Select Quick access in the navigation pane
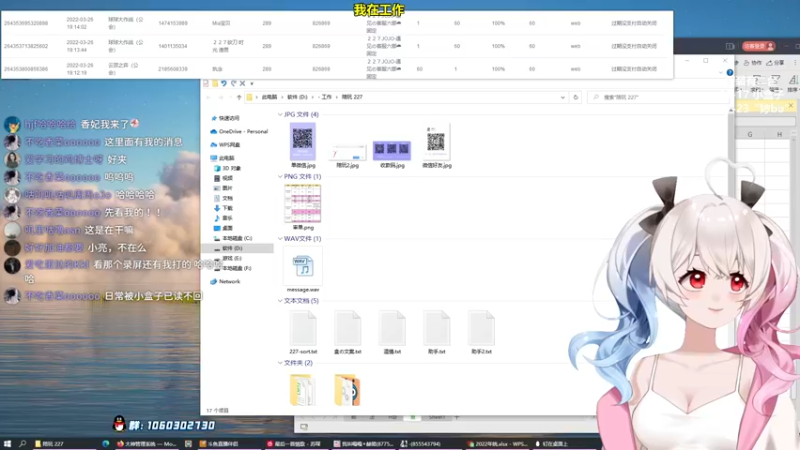Image resolution: width=800 pixels, height=450 pixels. coord(225,118)
